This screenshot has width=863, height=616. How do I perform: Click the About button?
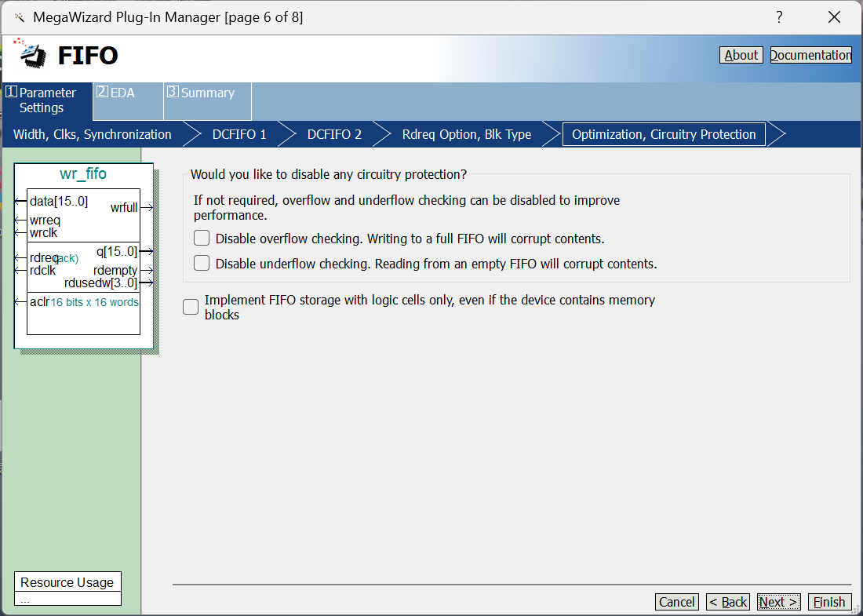(741, 55)
